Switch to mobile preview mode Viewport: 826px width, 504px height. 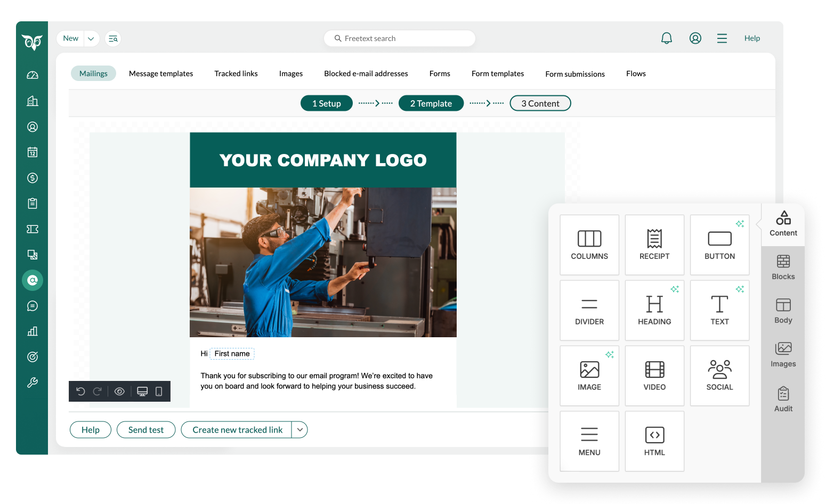point(159,392)
